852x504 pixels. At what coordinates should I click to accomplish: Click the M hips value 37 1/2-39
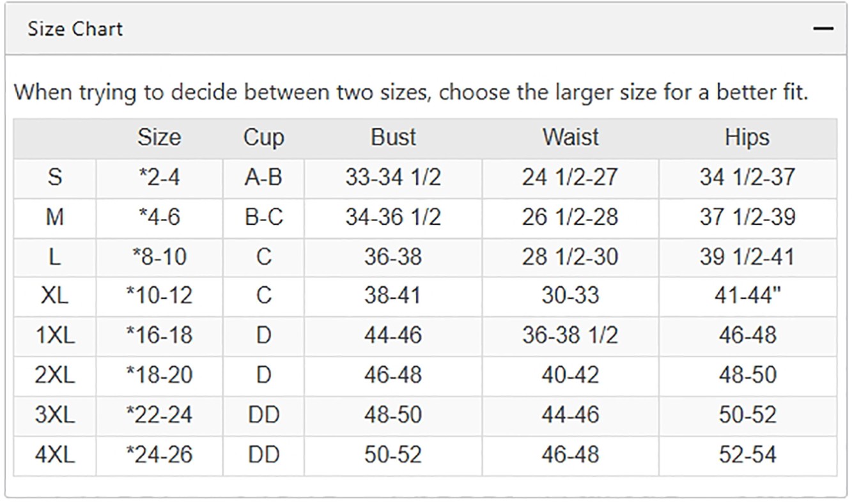click(x=747, y=217)
